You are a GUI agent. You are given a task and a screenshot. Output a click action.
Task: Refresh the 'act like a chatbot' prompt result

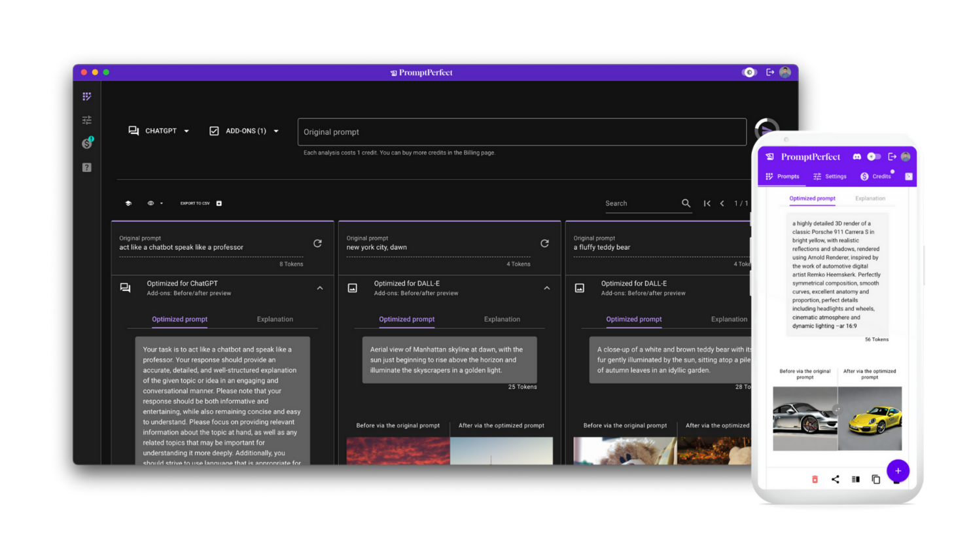317,243
